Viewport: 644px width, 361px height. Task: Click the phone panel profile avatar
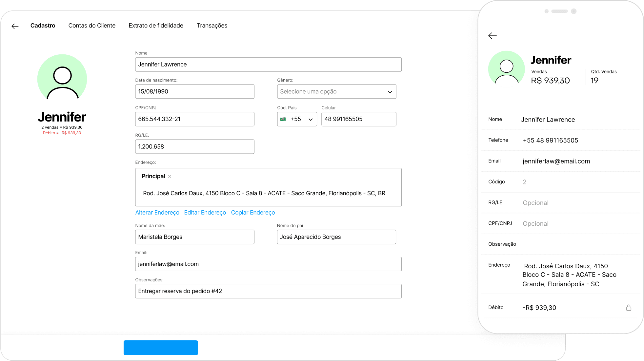pos(506,69)
